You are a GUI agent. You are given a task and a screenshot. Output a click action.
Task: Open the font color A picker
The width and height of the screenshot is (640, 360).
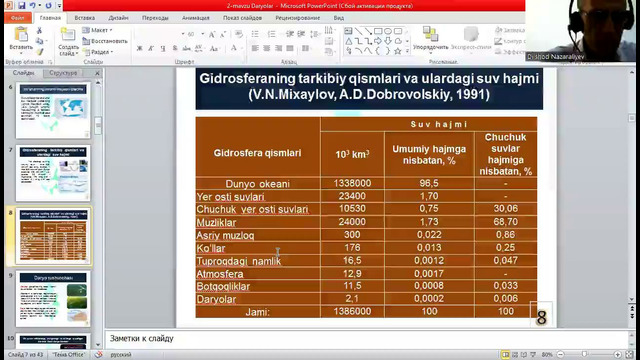[234, 49]
